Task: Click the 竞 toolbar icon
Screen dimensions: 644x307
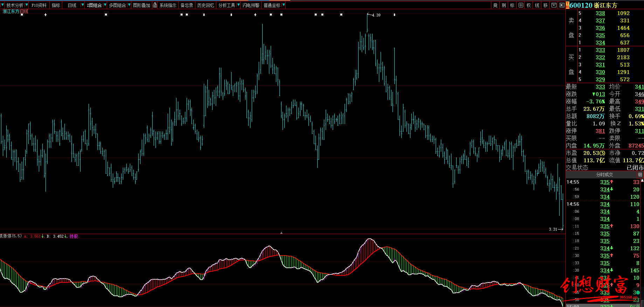Action: pyautogui.click(x=495, y=5)
